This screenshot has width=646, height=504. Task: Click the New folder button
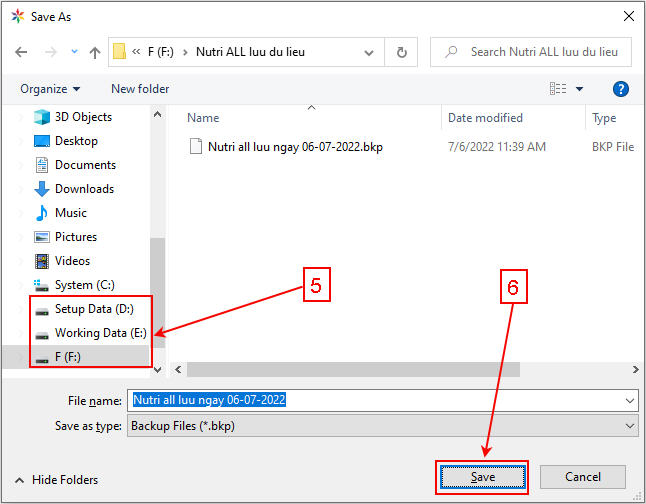(x=140, y=89)
